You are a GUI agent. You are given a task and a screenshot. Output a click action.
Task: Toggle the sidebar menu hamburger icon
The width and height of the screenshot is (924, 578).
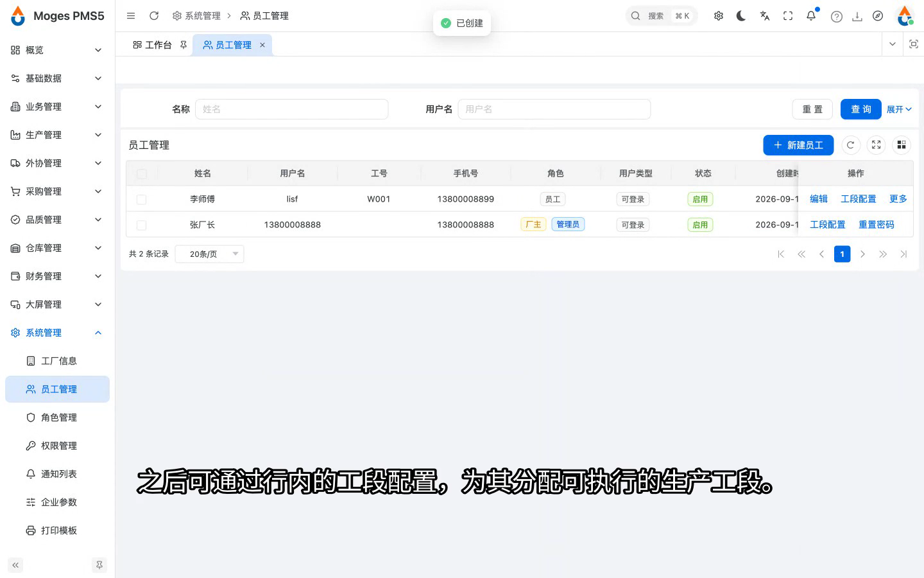(x=131, y=16)
